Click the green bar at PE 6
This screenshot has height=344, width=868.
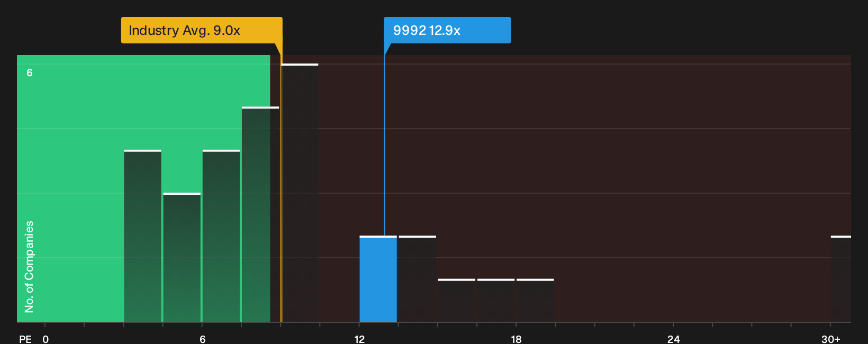point(221,236)
